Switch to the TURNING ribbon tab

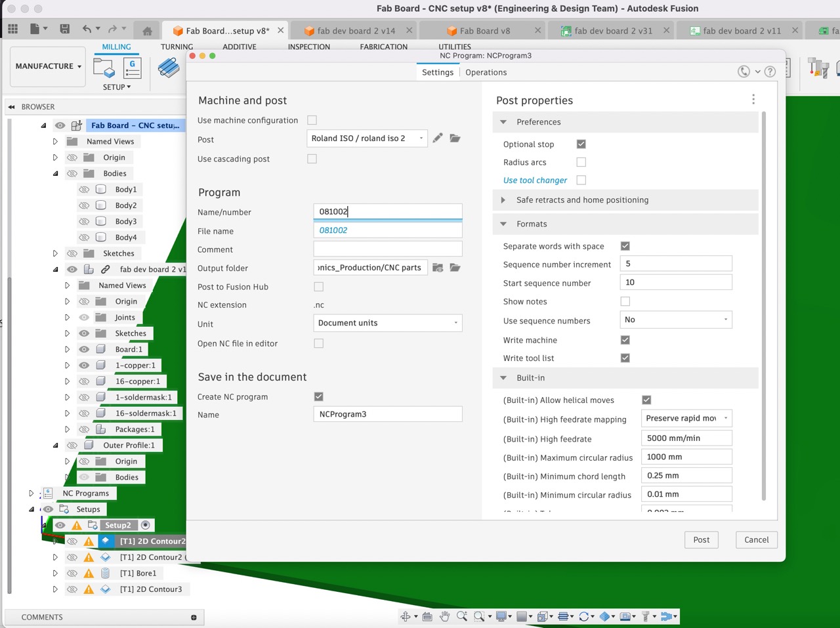[x=177, y=47]
